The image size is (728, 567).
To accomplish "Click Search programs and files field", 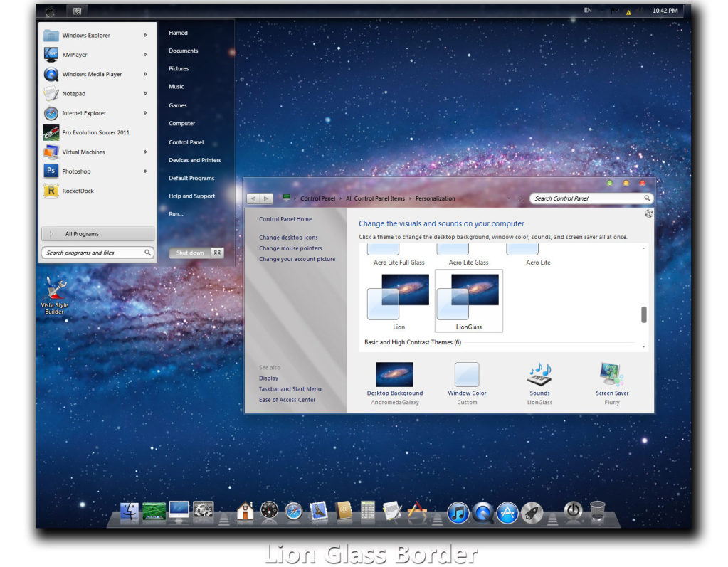I will coord(97,253).
